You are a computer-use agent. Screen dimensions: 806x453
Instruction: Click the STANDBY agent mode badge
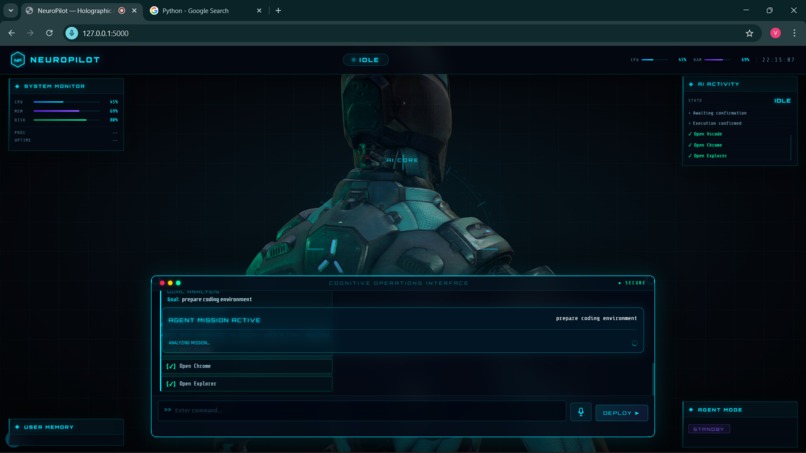point(709,429)
